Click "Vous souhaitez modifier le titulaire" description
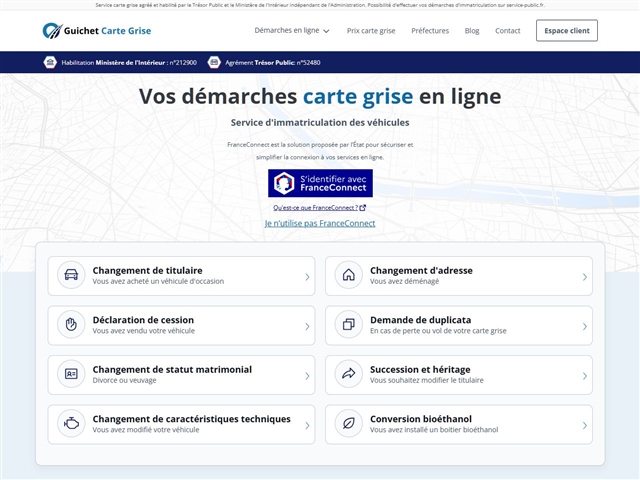The width and height of the screenshot is (640, 480). point(427,380)
